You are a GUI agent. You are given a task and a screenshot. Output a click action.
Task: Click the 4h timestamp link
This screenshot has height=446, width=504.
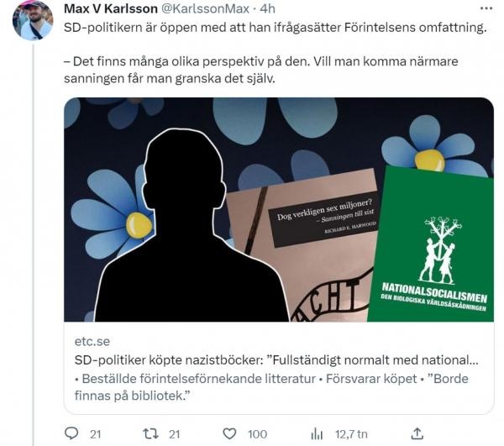tap(267, 8)
